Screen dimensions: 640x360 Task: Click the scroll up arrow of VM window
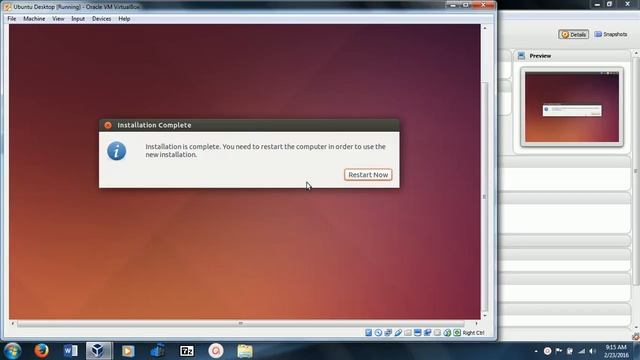pyautogui.click(x=485, y=28)
